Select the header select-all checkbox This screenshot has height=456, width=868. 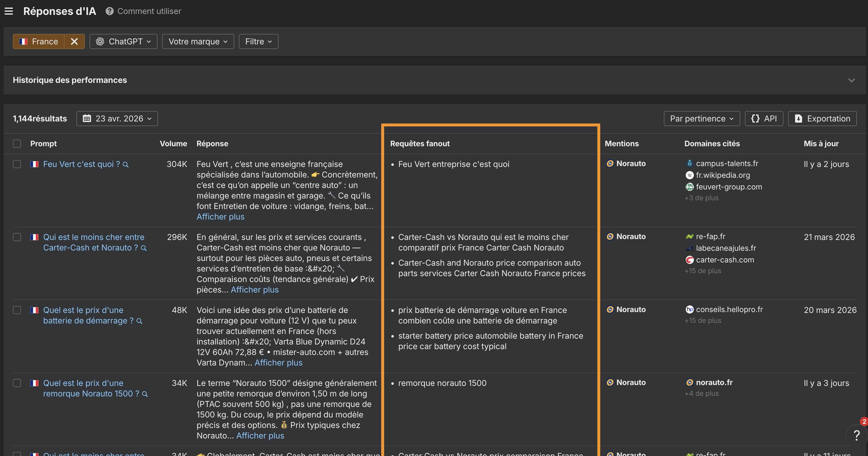[x=17, y=143]
